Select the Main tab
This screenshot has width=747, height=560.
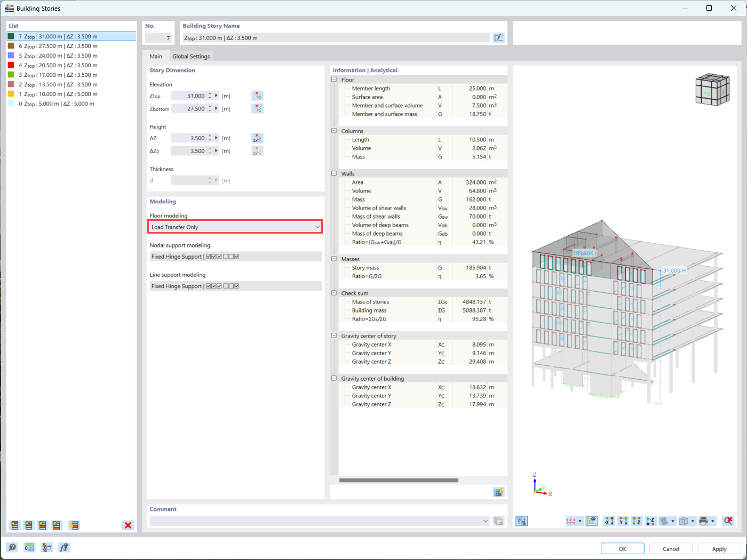point(156,56)
